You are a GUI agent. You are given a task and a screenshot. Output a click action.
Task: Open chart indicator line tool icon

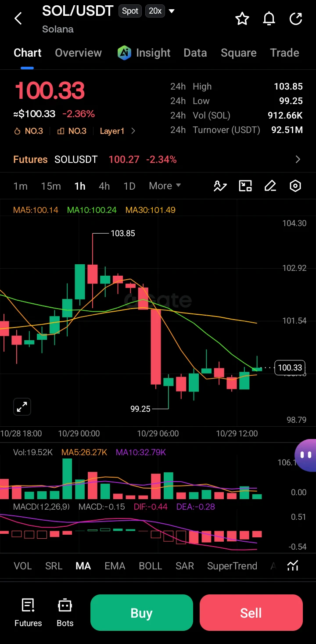[220, 186]
